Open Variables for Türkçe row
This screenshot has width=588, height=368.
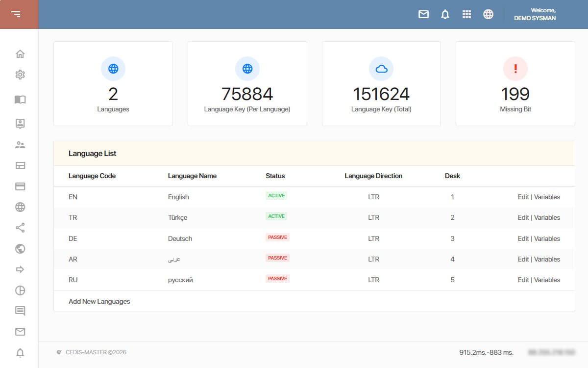coord(547,217)
